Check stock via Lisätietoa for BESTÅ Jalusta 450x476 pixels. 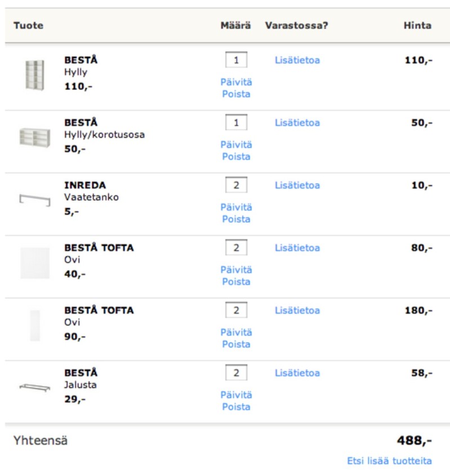[297, 373]
